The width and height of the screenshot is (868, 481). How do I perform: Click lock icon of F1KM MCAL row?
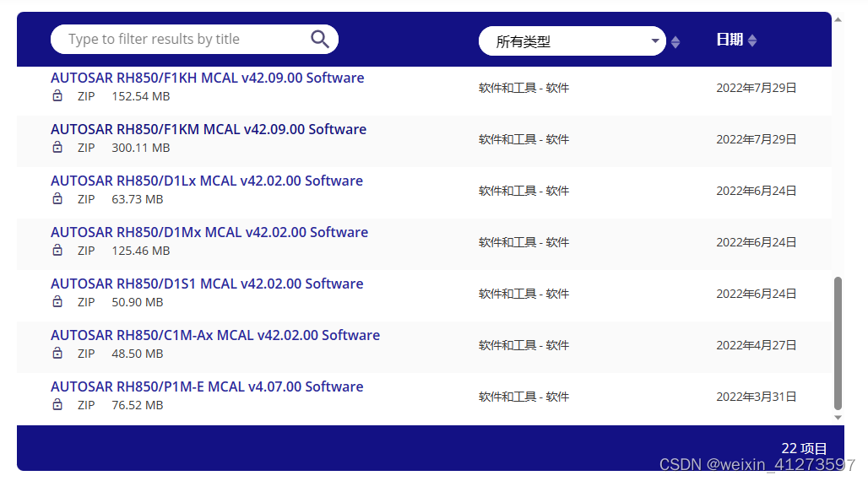pos(57,147)
